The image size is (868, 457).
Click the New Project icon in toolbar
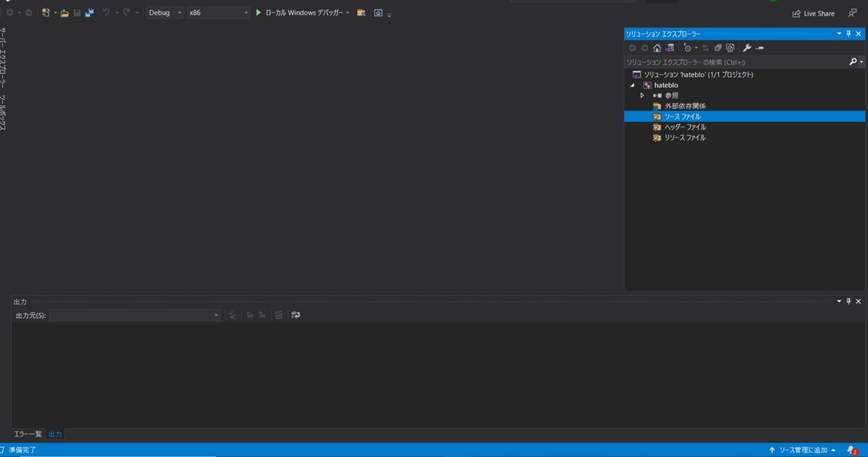[x=46, y=13]
